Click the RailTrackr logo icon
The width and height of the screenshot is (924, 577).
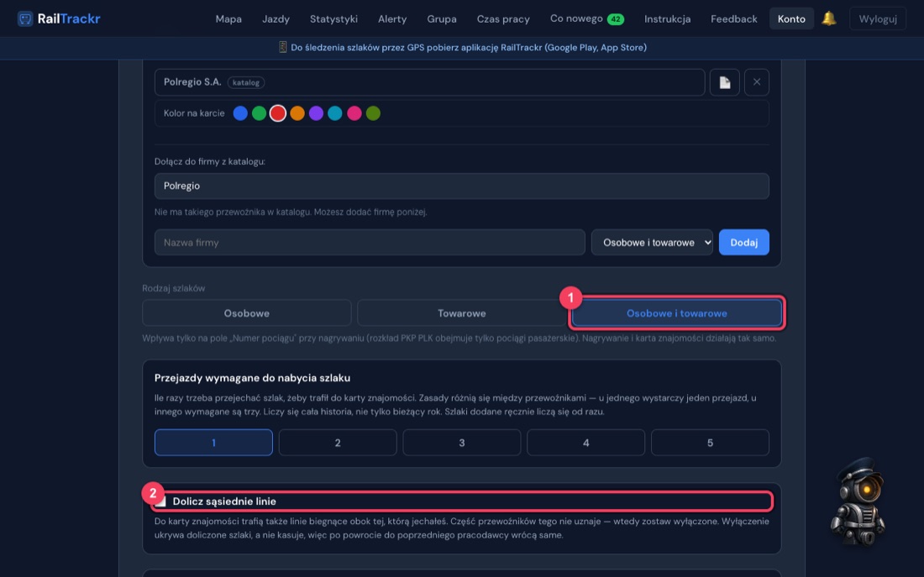click(24, 18)
